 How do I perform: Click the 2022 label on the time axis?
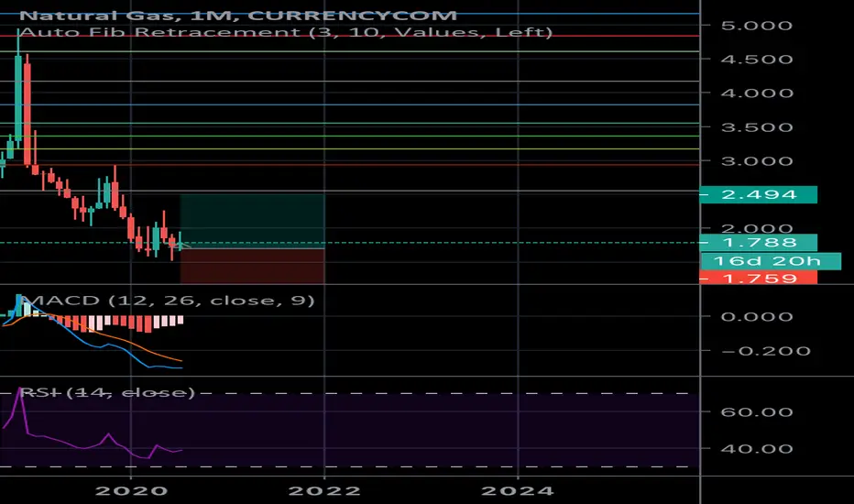tap(324, 491)
